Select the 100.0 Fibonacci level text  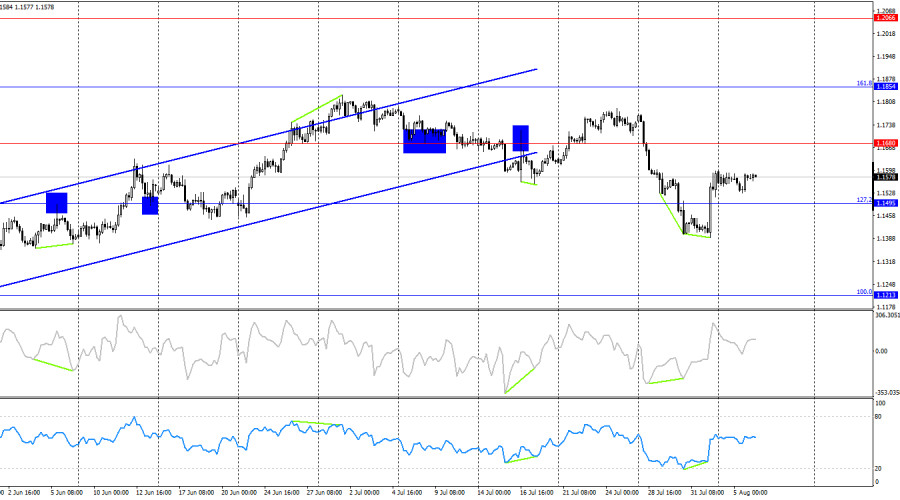click(864, 292)
